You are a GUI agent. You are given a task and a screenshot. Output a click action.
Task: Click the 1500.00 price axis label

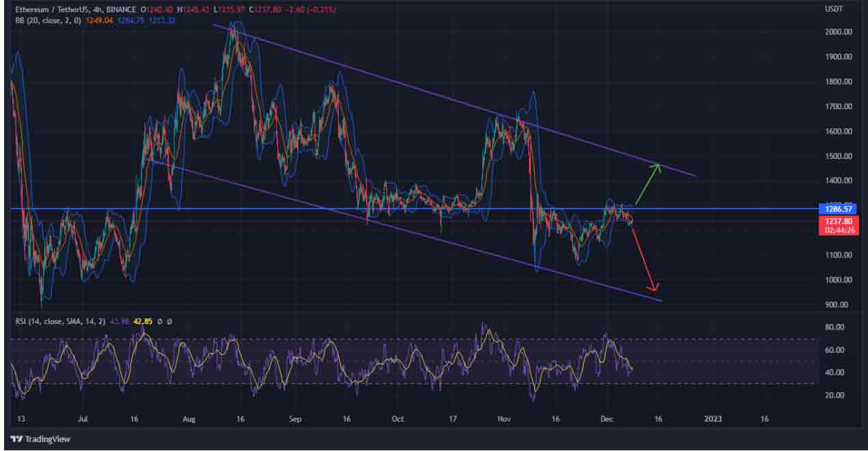pos(837,156)
